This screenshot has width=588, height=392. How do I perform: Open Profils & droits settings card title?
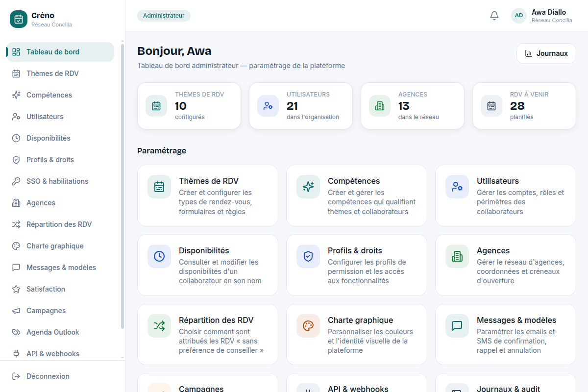pyautogui.click(x=355, y=250)
